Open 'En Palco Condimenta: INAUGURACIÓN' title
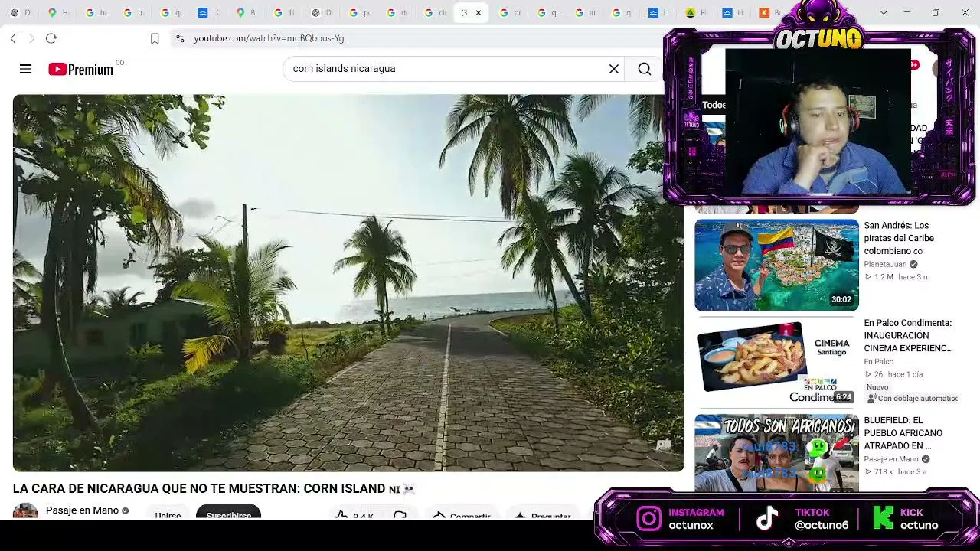Viewport: 980px width, 551px height. (908, 335)
